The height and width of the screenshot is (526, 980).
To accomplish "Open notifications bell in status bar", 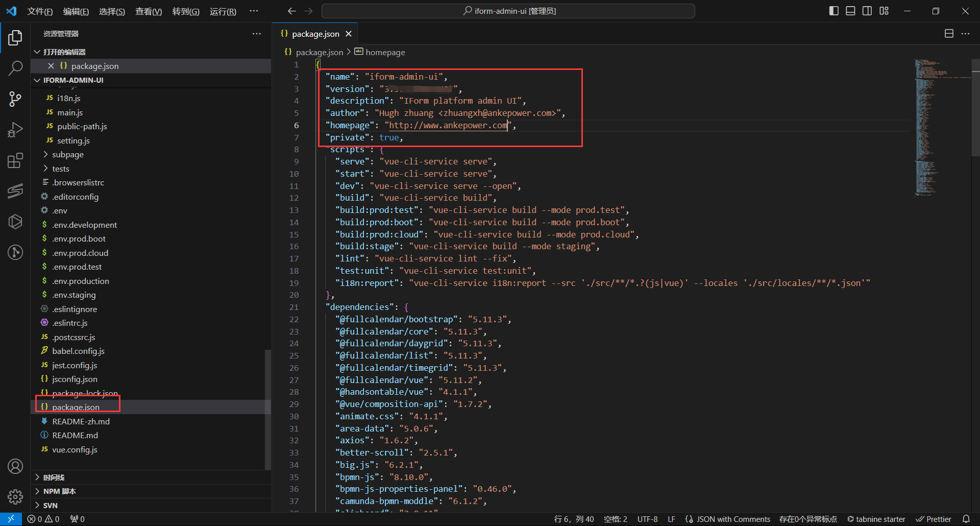I will [x=966, y=519].
